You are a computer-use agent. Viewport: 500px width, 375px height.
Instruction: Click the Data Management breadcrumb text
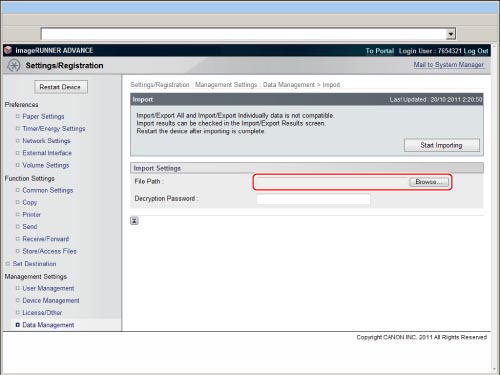point(289,85)
